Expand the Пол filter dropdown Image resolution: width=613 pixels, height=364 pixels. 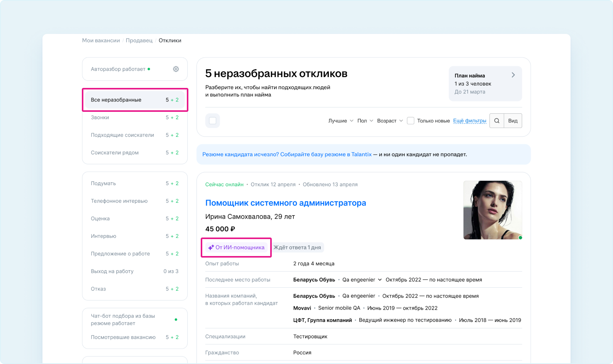click(x=365, y=121)
